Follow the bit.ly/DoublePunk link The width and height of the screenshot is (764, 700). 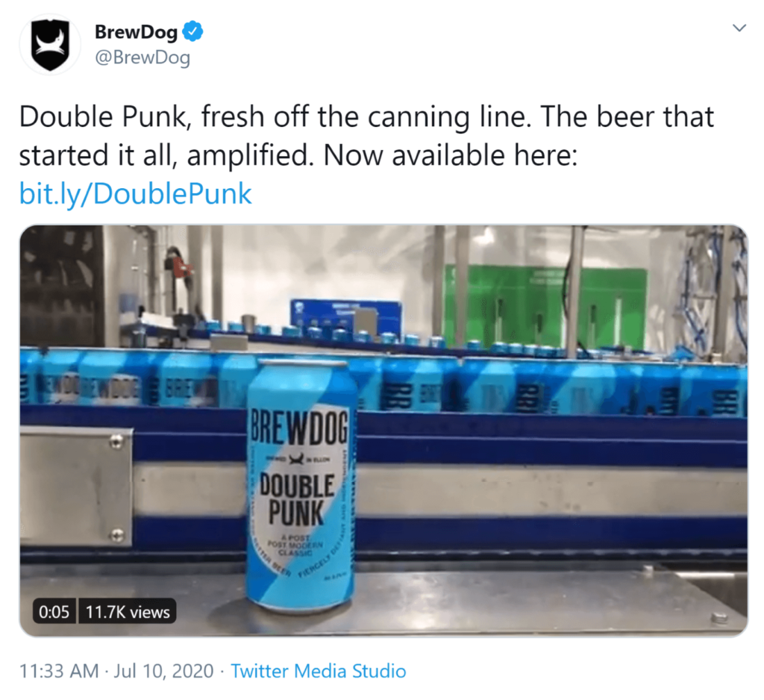coord(136,194)
